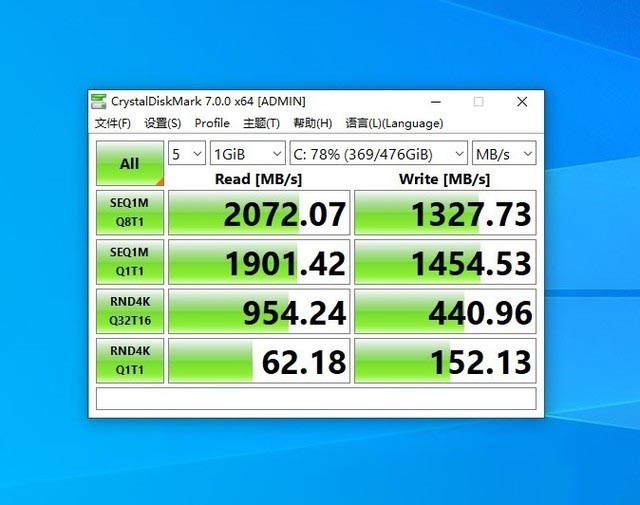Screen dimensions: 640x505
Task: Click the 2072.07 read result
Action: point(259,213)
